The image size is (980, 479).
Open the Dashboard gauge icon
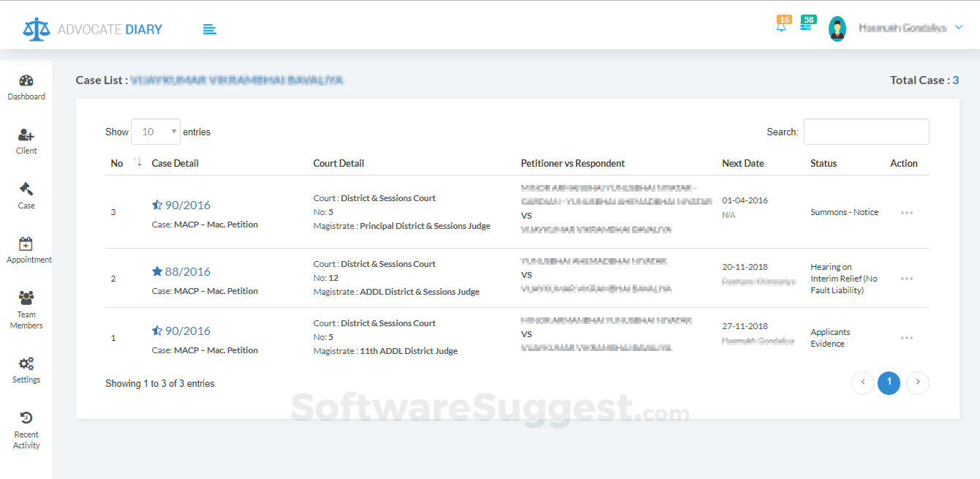tap(26, 81)
